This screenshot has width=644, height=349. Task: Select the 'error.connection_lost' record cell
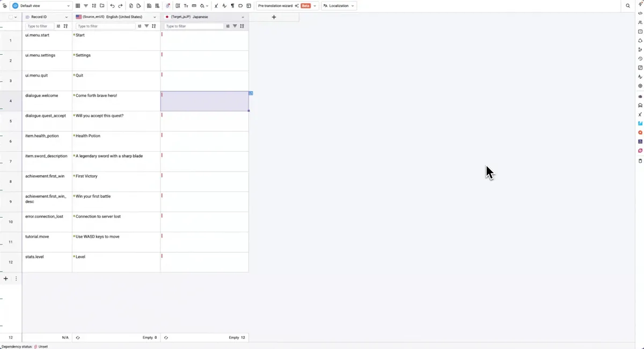click(47, 222)
